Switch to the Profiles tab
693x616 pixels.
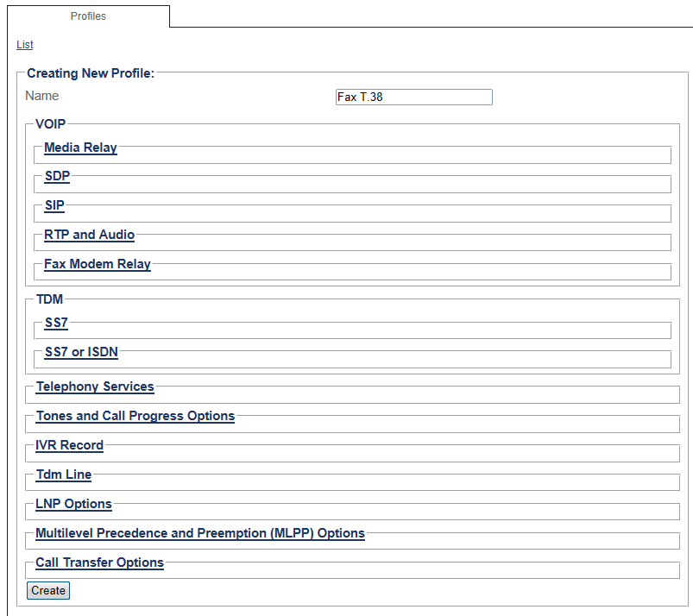(88, 16)
